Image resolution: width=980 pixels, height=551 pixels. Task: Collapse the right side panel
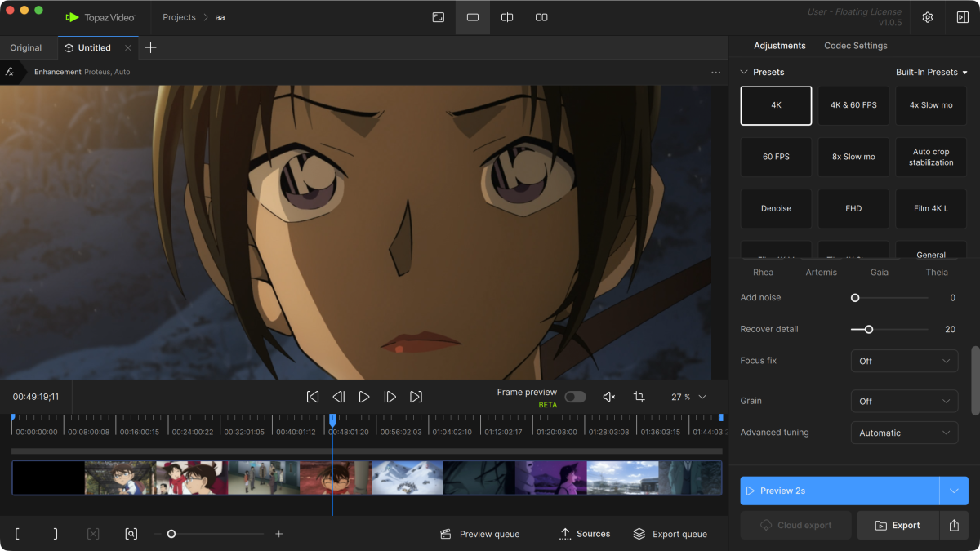coord(962,17)
